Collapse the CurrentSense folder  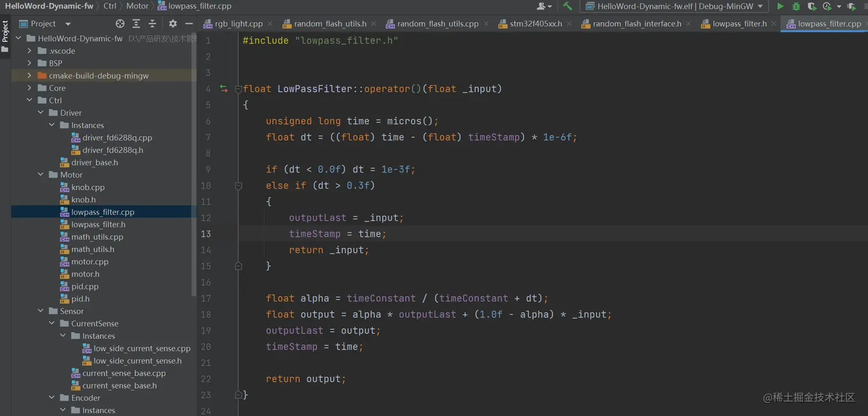pyautogui.click(x=52, y=323)
